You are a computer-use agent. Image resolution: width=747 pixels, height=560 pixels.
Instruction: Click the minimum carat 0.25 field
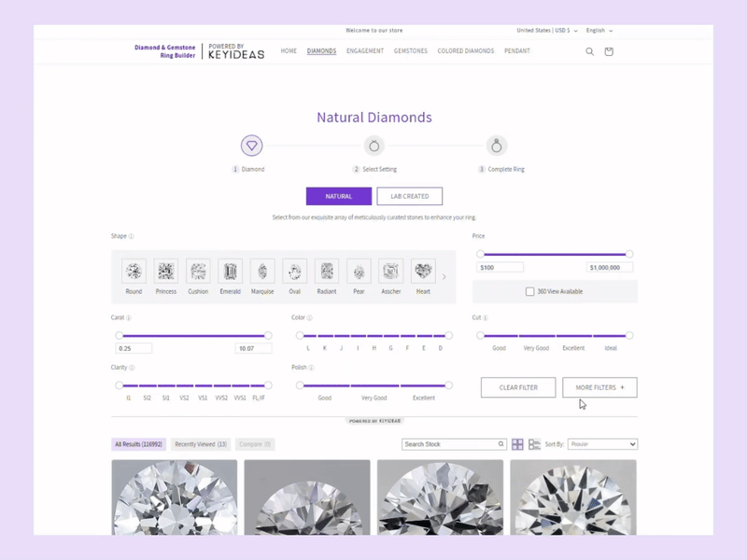tap(134, 348)
